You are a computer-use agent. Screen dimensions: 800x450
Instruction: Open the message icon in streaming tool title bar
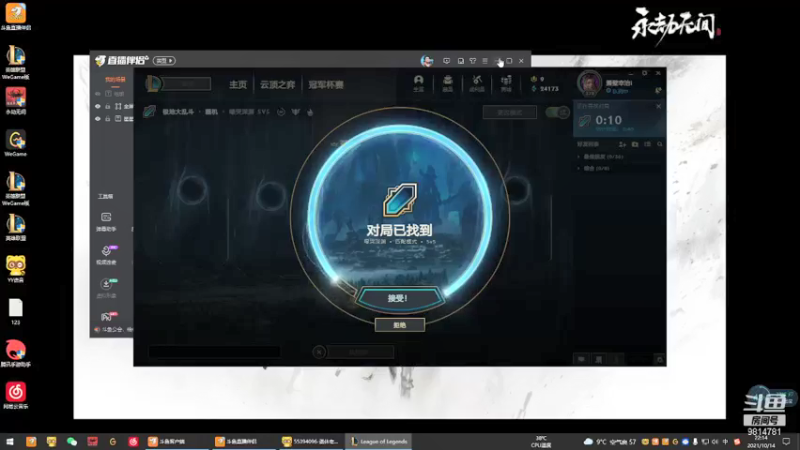point(446,61)
